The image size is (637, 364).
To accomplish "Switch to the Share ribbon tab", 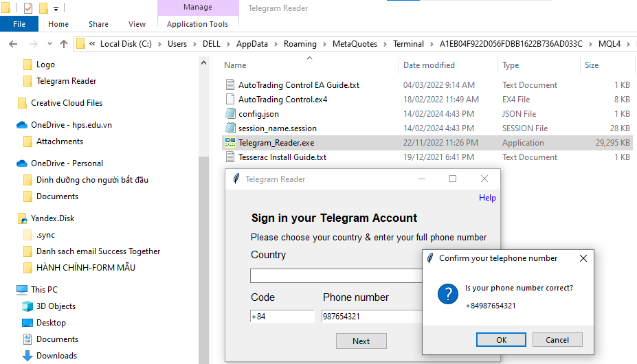I will [98, 24].
